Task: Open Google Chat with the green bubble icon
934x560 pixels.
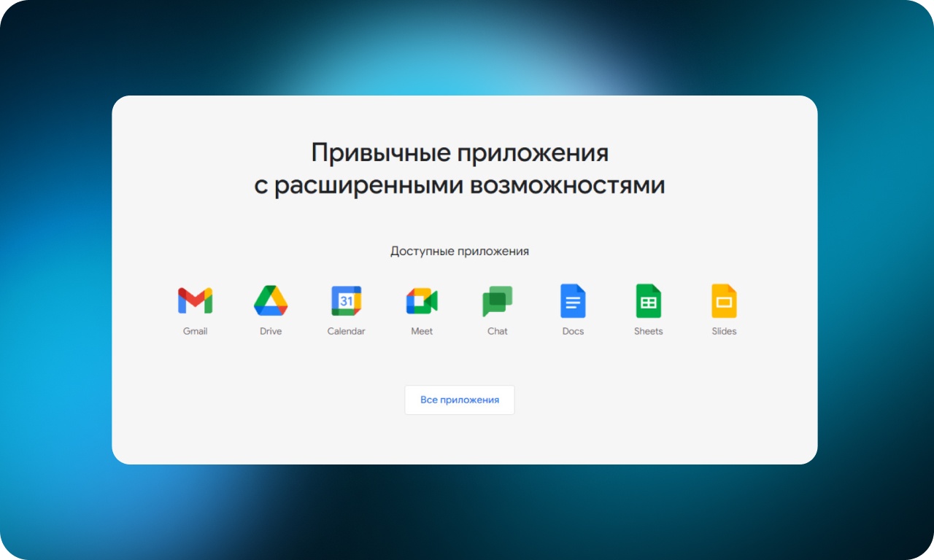Action: (x=497, y=299)
